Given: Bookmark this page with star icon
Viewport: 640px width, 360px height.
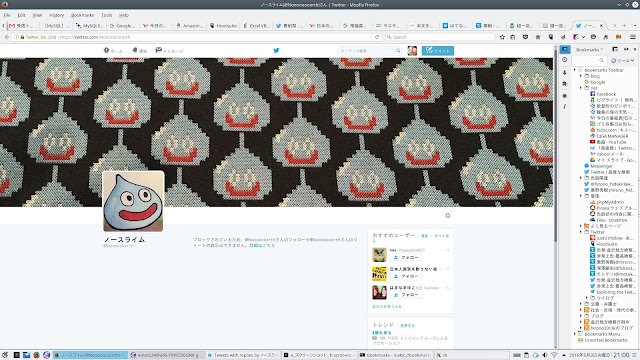Looking at the screenshot, I should 502,37.
